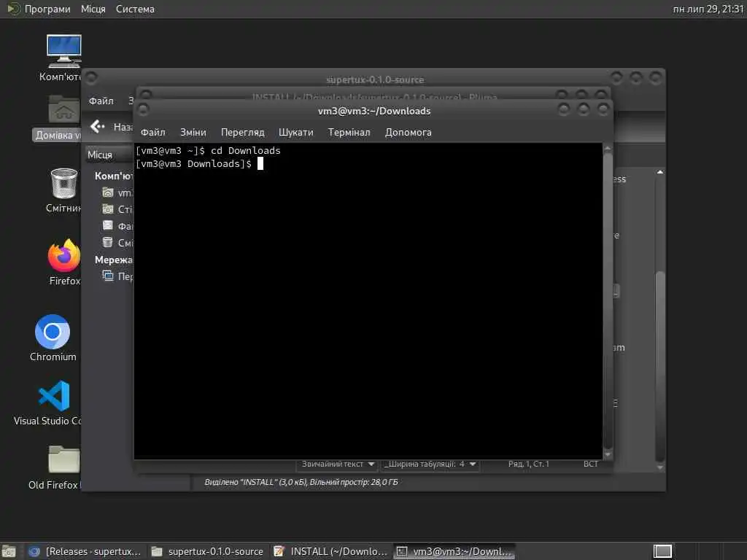Open the Шукати menu in terminal

296,133
